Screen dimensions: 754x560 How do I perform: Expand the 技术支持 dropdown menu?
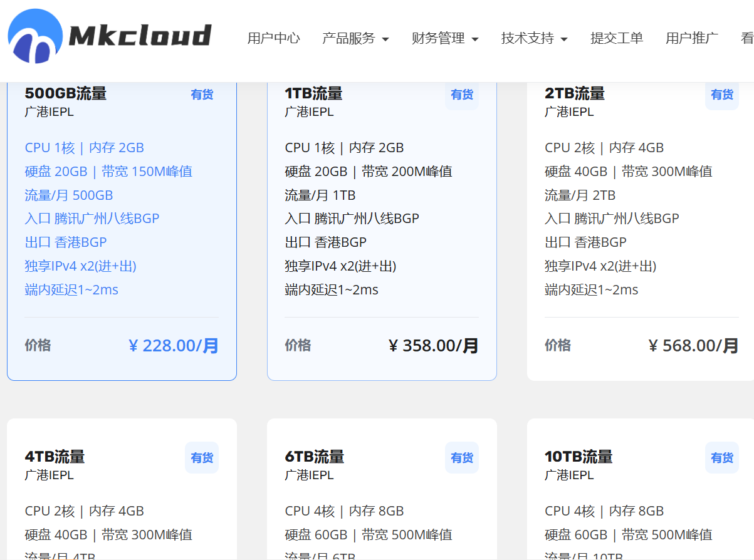534,38
